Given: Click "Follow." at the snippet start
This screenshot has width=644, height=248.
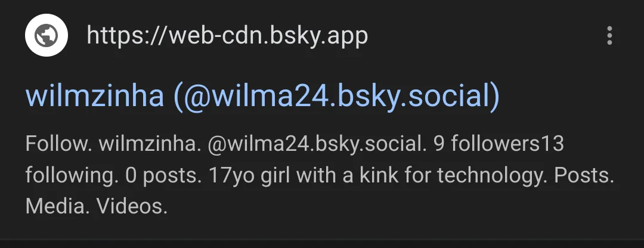Looking at the screenshot, I should point(58,144).
